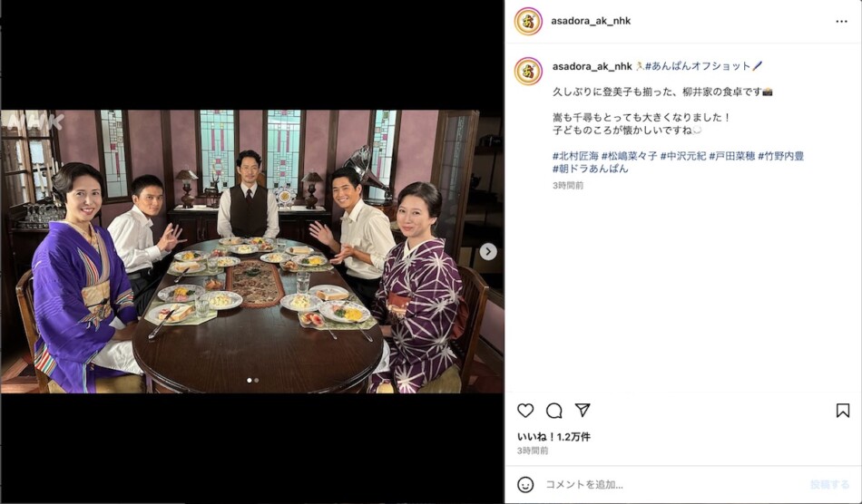This screenshot has height=504, width=862.
Task: Open hashtag #北村匠海
Action: (x=575, y=156)
